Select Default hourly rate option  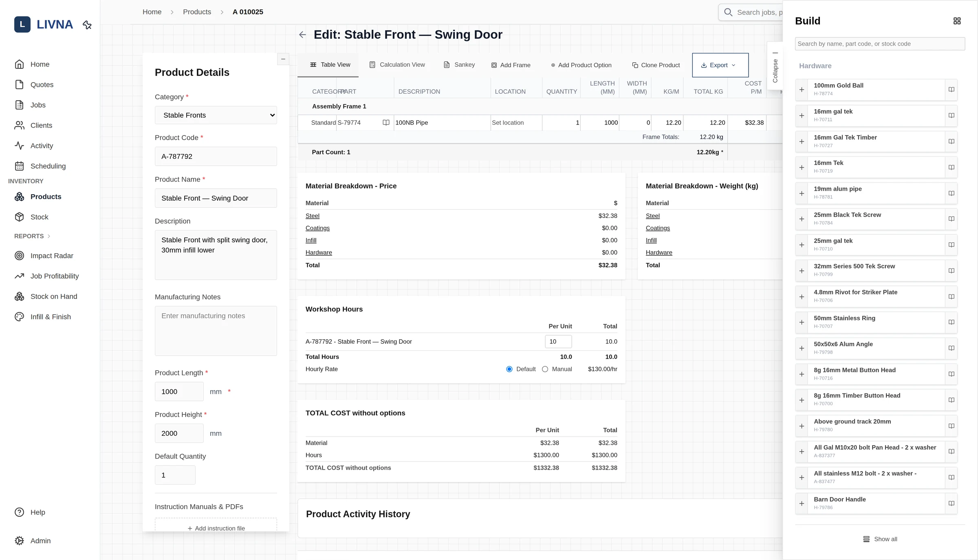(x=509, y=369)
